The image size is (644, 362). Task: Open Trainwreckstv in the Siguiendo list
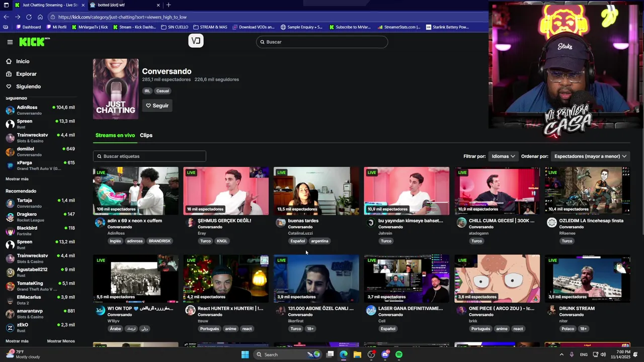(x=40, y=138)
